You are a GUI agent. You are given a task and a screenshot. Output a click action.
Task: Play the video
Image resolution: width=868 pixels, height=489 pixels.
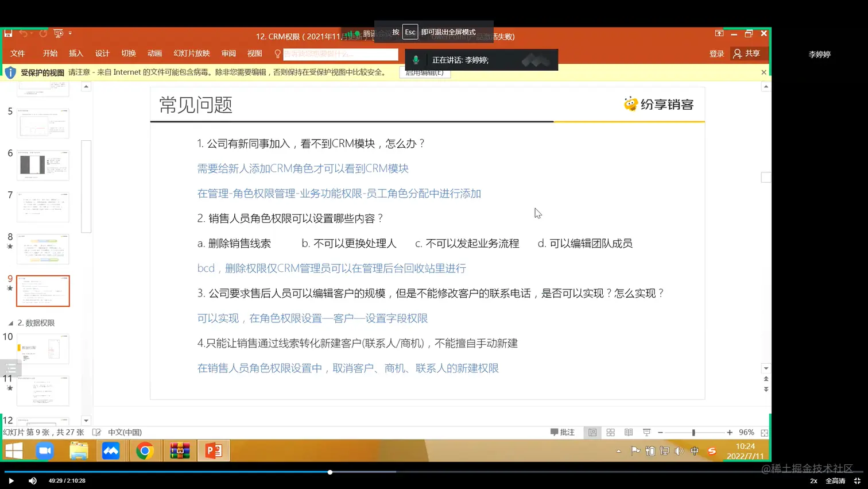coord(11,481)
